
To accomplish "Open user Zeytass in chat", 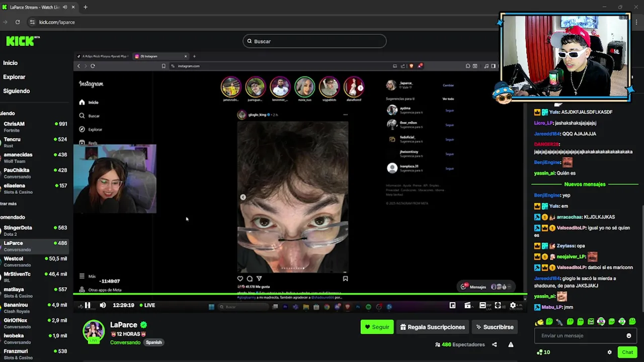I will [x=566, y=246].
